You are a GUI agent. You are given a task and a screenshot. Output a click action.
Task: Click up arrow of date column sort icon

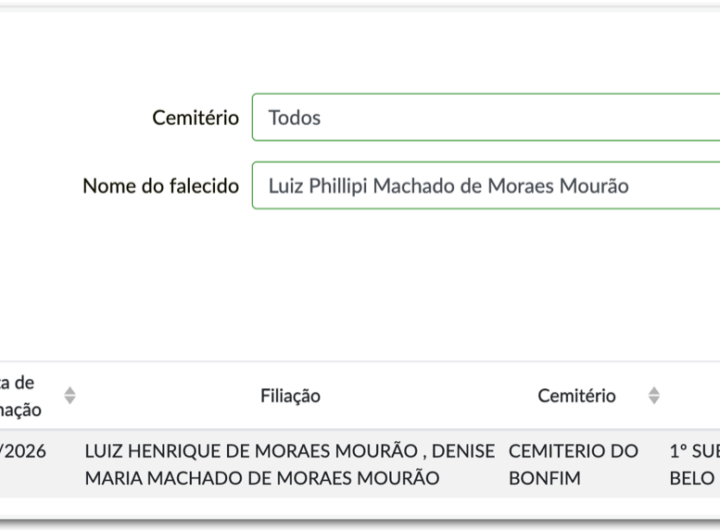(70, 390)
